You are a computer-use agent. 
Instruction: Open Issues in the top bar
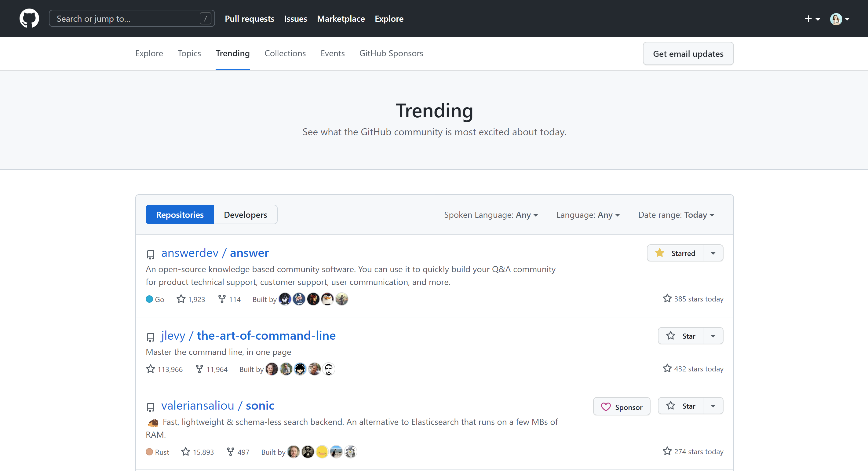pos(296,19)
